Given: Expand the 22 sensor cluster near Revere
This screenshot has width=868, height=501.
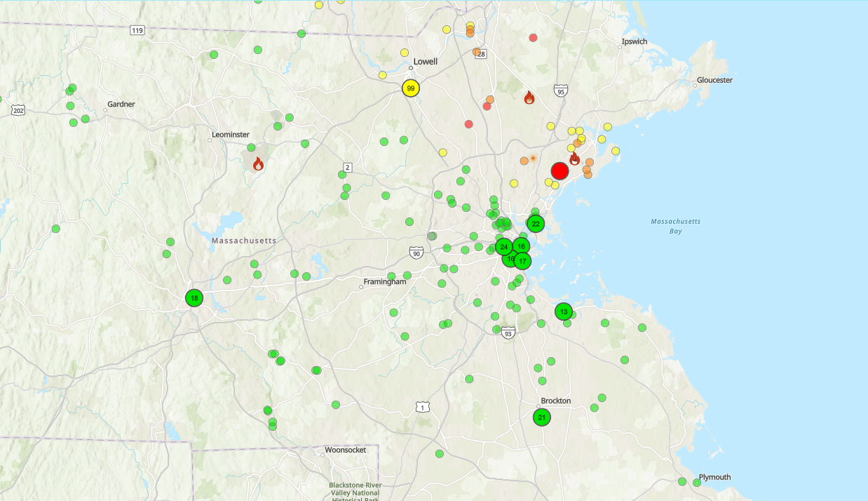Looking at the screenshot, I should [535, 224].
